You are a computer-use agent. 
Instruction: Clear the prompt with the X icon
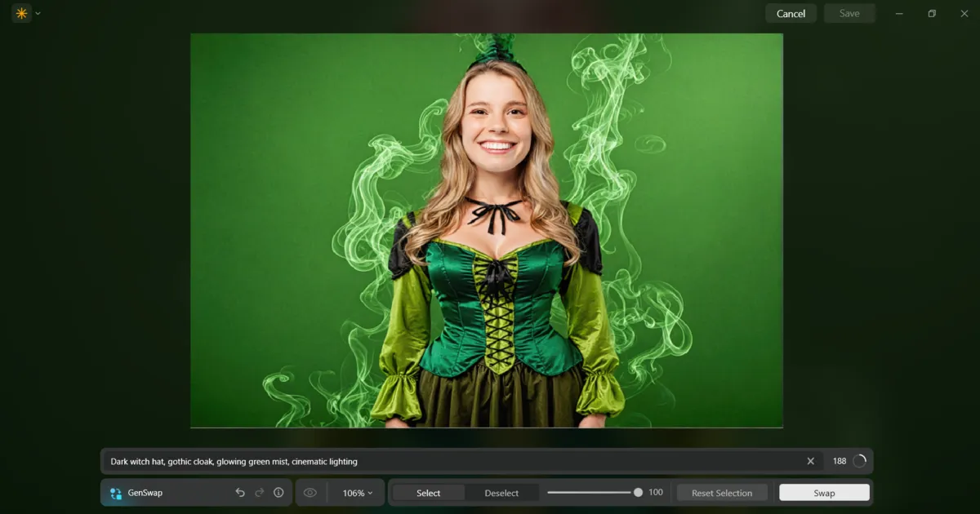pos(810,460)
